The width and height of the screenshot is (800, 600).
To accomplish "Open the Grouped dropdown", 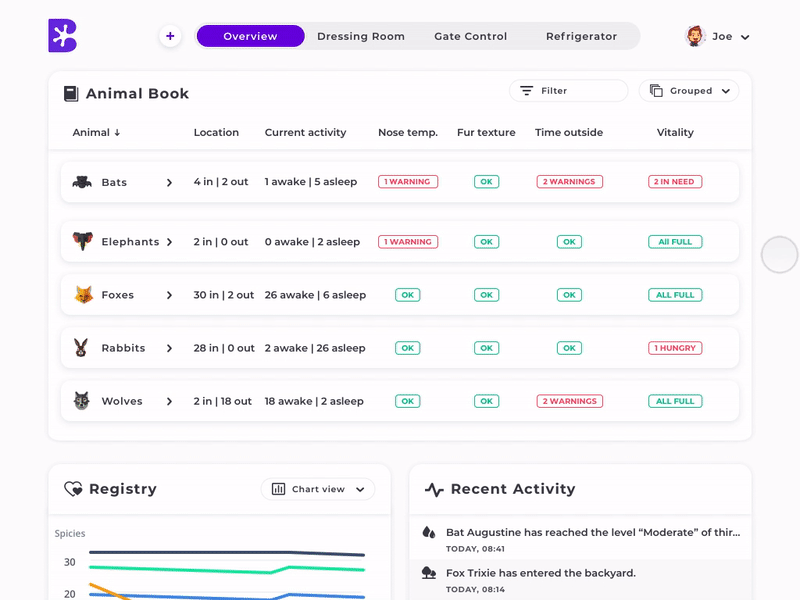I will [689, 91].
